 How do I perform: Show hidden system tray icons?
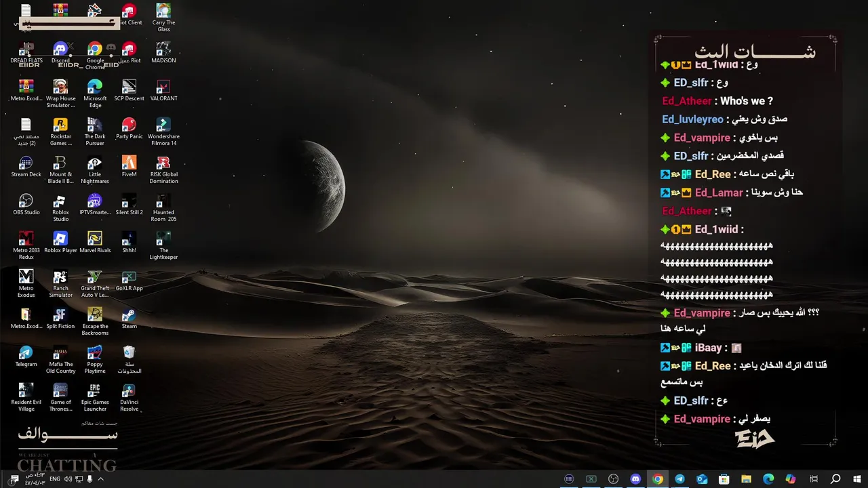[x=100, y=479]
